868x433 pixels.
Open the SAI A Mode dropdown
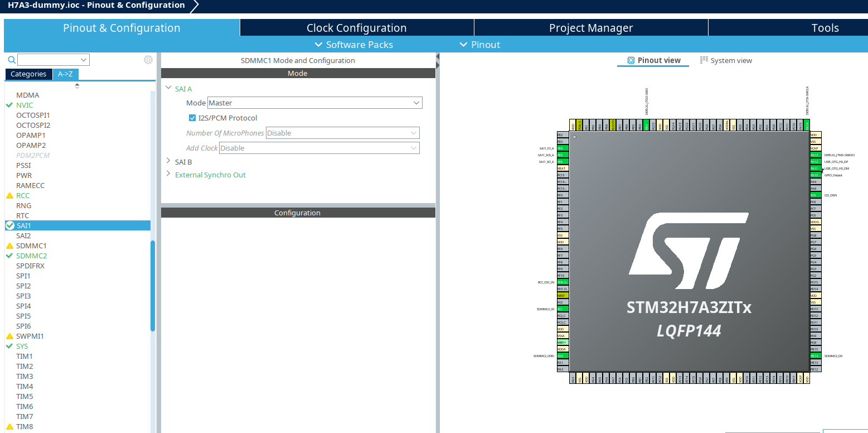coord(416,103)
